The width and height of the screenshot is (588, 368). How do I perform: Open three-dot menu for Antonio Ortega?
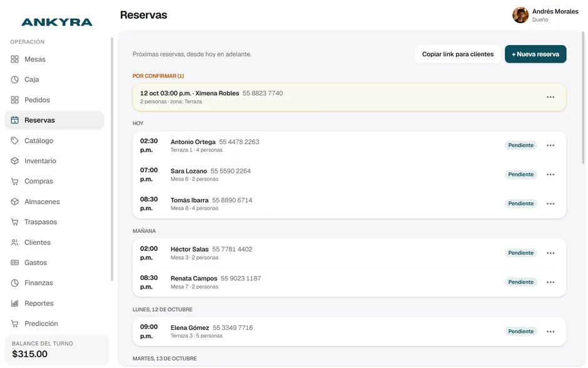[550, 146]
